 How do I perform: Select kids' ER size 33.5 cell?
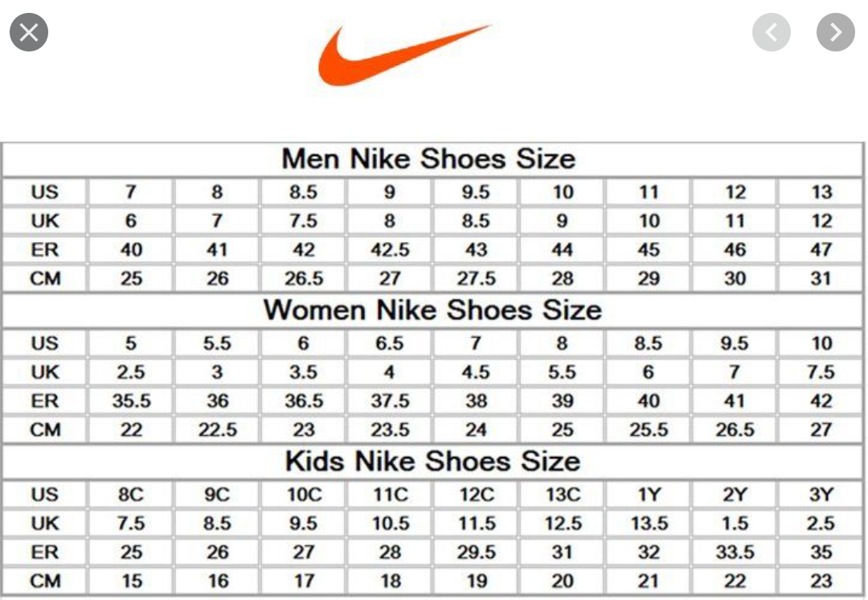tap(735, 553)
